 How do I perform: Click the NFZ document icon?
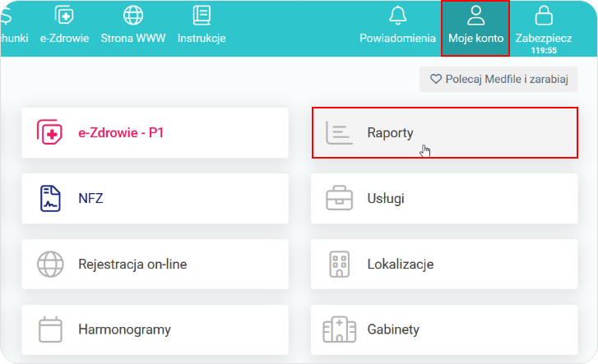(x=50, y=198)
